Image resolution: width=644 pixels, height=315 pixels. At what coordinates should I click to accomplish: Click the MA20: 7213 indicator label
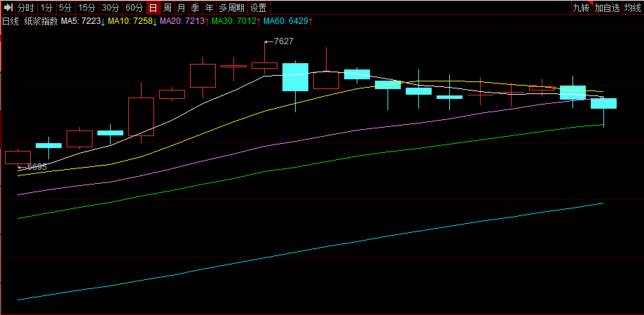(185, 21)
